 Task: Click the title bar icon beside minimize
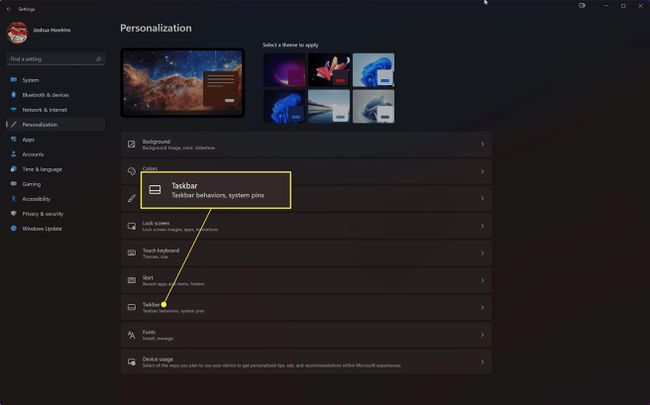[582, 6]
